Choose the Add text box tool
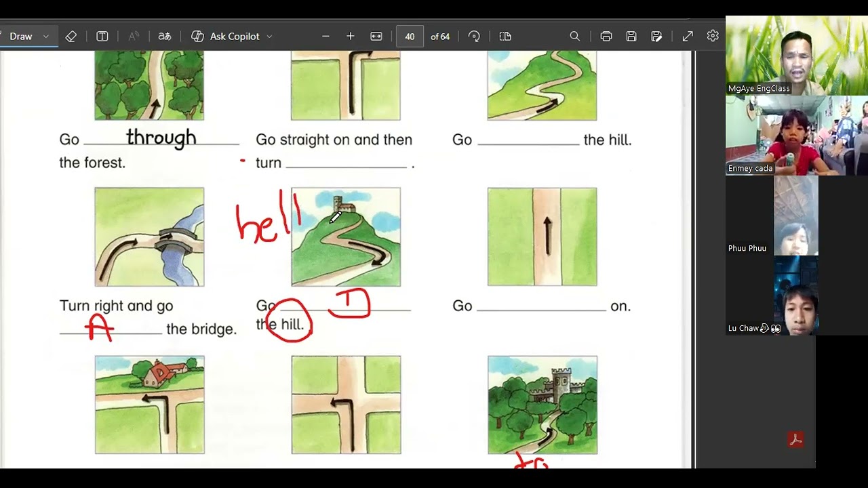This screenshot has height=488, width=868. pos(102,37)
